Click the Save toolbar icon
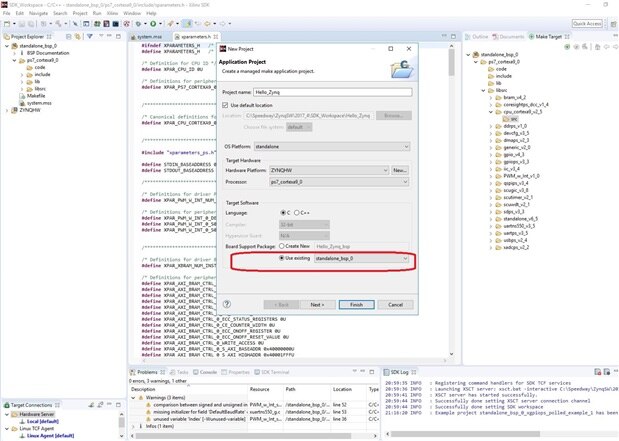Viewport: 619px width, 441px height. click(17, 22)
